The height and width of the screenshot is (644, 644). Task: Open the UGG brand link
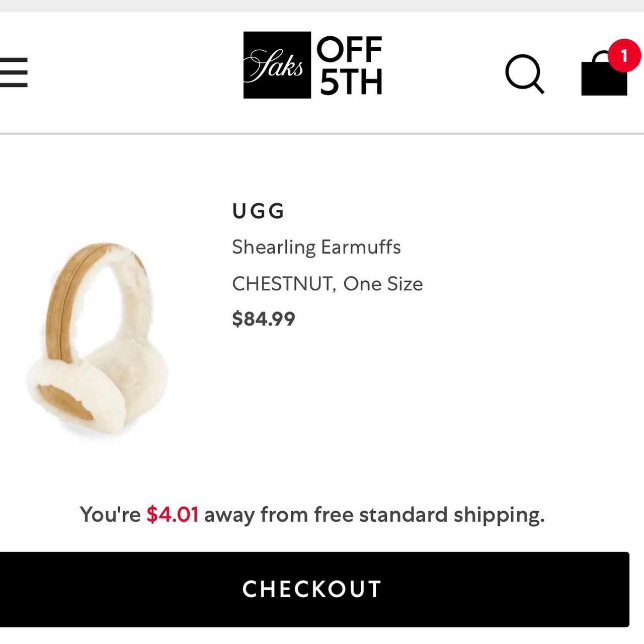pyautogui.click(x=259, y=211)
